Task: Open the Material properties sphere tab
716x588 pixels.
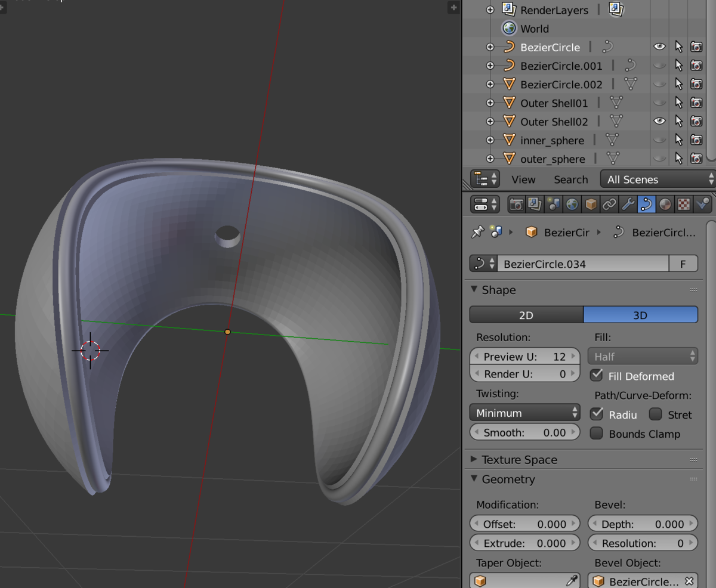Action: (x=665, y=205)
